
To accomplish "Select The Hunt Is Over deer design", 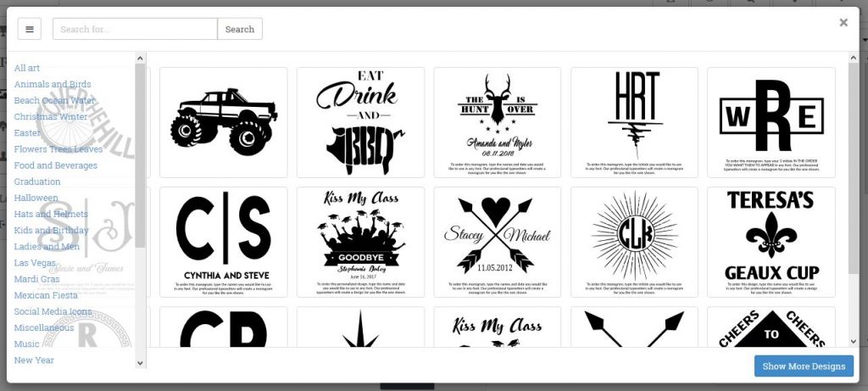I will coord(497,122).
